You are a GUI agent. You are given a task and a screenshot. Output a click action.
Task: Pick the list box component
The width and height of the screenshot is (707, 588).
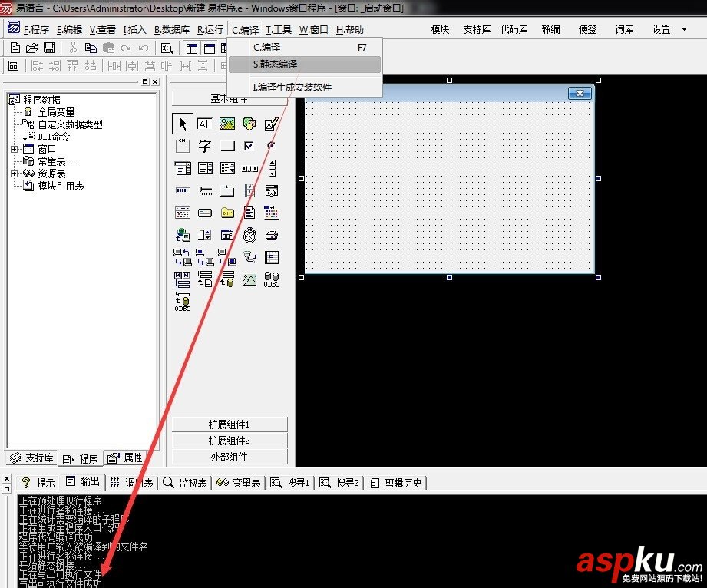point(205,168)
